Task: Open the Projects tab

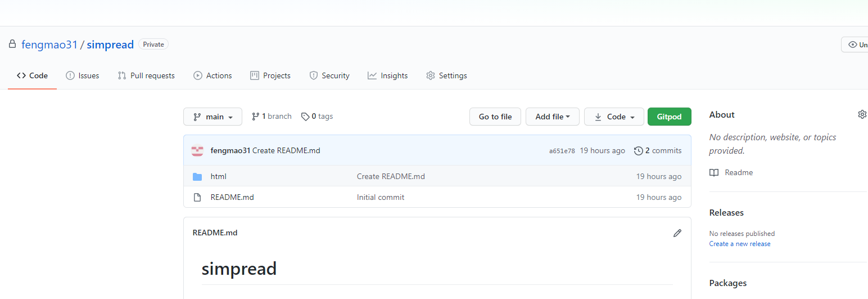Action: 270,75
